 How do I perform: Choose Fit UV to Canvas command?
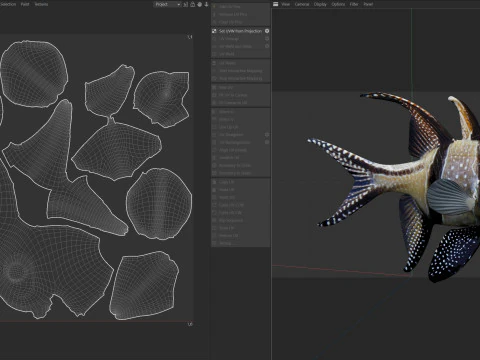240,95
